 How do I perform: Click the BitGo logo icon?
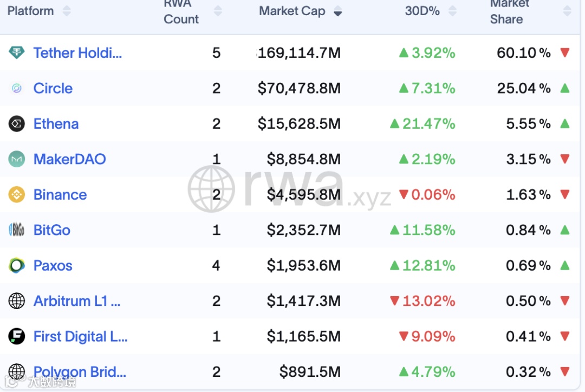[17, 230]
